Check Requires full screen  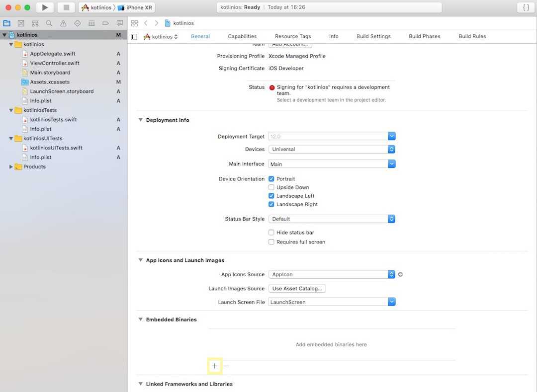pos(271,242)
